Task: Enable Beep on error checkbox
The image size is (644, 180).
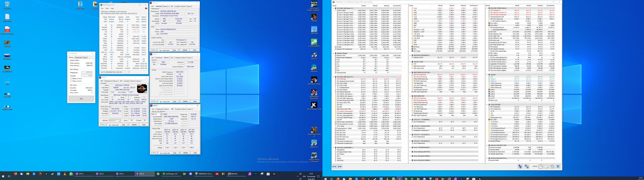Action: coord(71,79)
